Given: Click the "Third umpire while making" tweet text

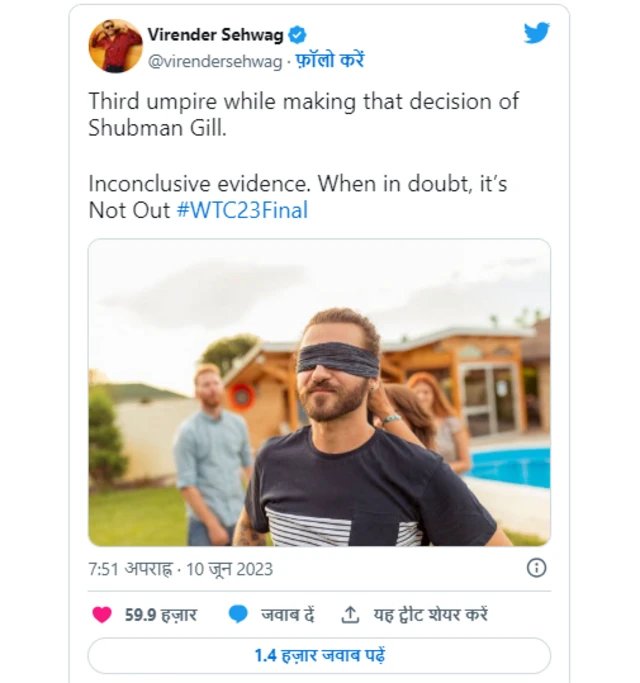Looking at the screenshot, I should [x=303, y=102].
